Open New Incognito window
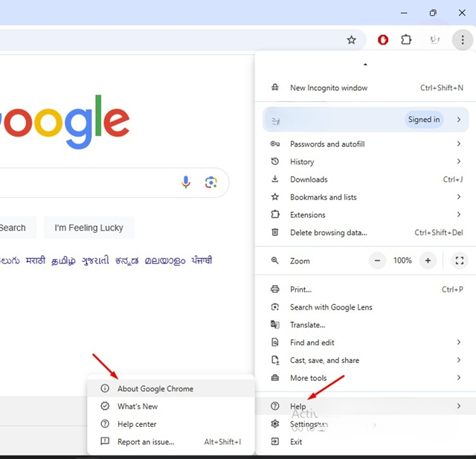The height and width of the screenshot is (459, 476). click(x=365, y=88)
